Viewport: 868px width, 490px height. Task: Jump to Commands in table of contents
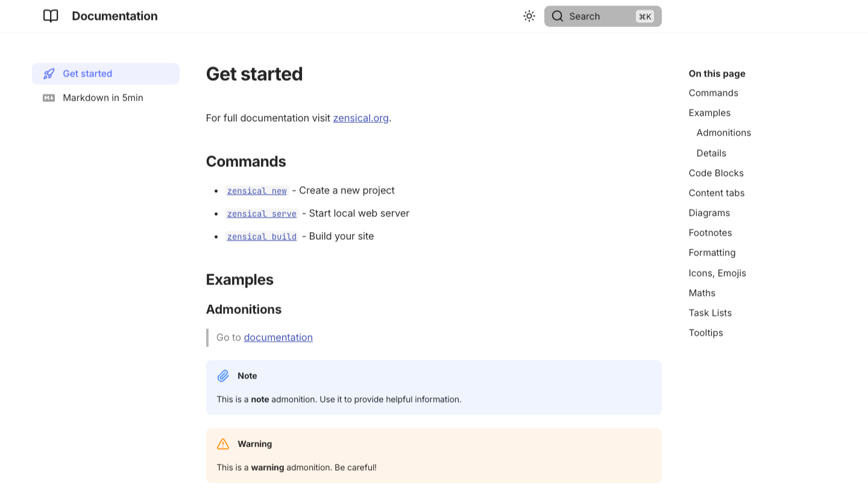[713, 93]
